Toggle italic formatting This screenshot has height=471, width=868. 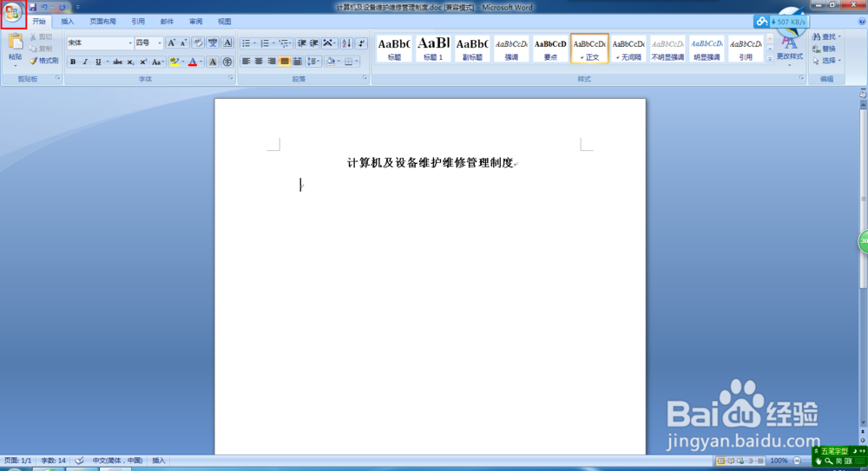[85, 62]
